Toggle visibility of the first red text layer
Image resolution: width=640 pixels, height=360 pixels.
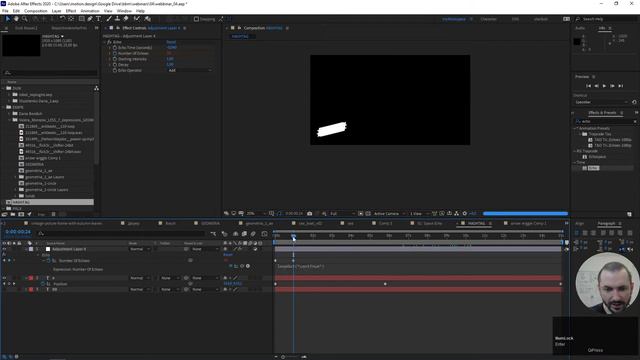pos(4,278)
